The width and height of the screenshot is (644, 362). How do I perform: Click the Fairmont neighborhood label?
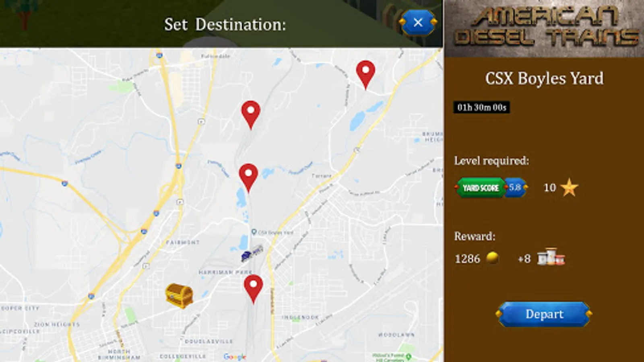[183, 243]
